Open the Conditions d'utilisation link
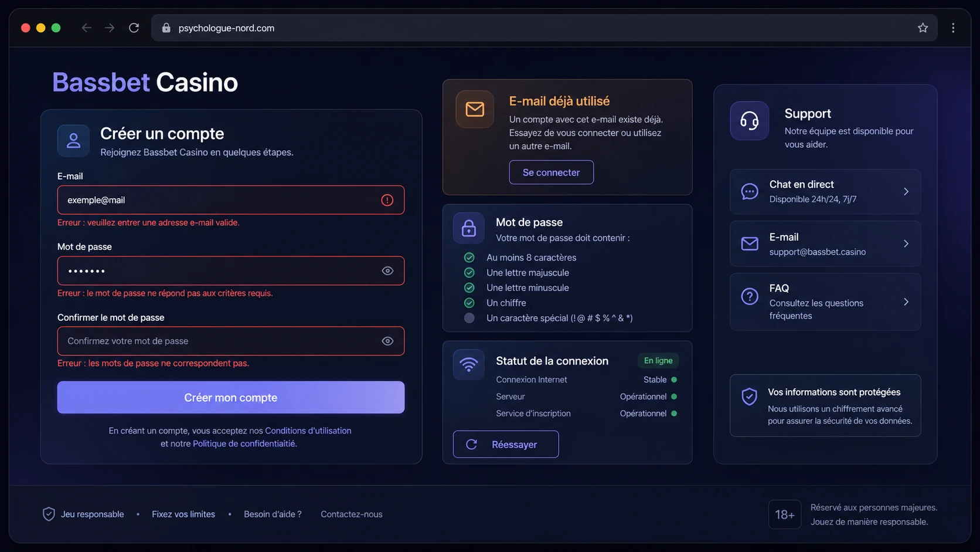The height and width of the screenshot is (552, 980). point(308,431)
